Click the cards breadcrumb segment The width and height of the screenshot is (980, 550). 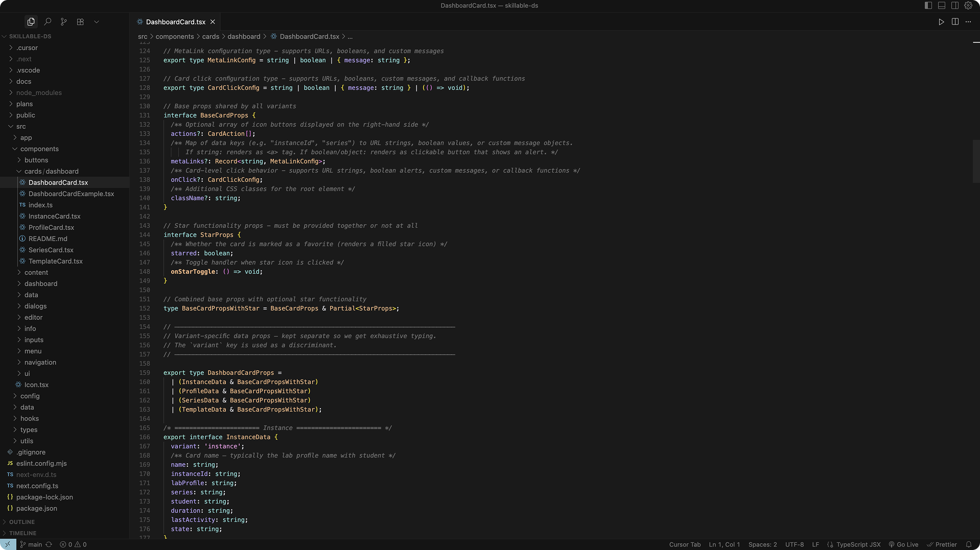pos(211,37)
